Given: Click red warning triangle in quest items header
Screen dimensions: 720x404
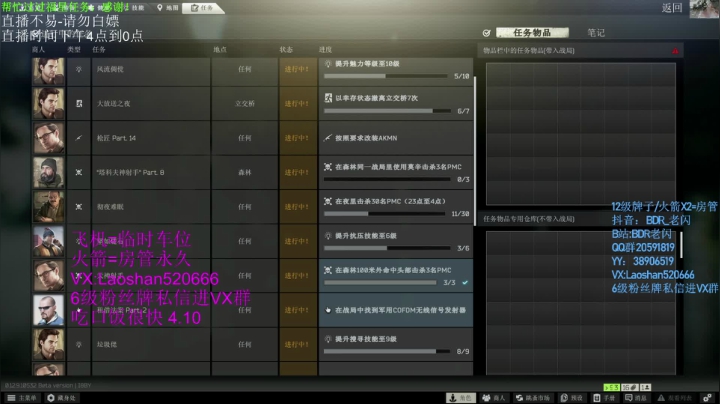Looking at the screenshot, I should tap(675, 51).
